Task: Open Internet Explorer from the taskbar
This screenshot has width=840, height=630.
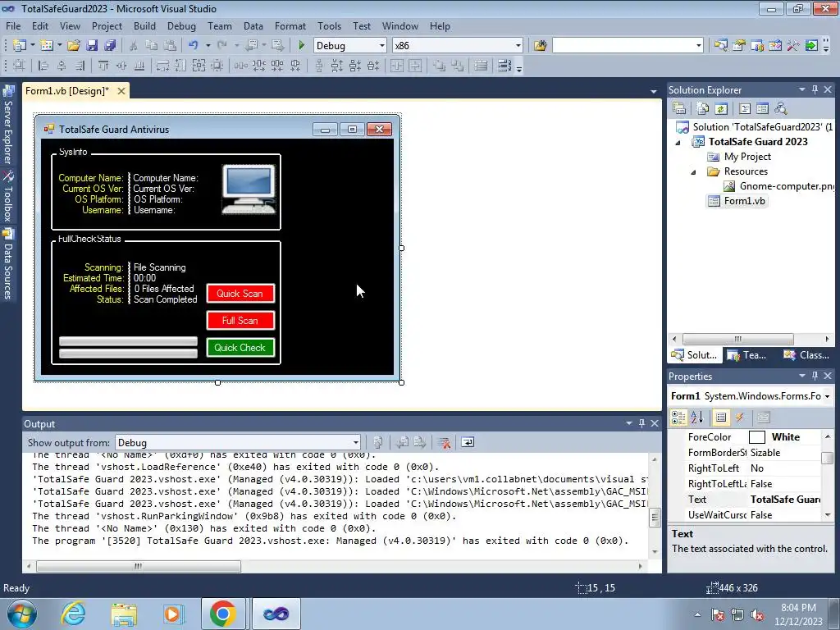Action: (x=73, y=614)
